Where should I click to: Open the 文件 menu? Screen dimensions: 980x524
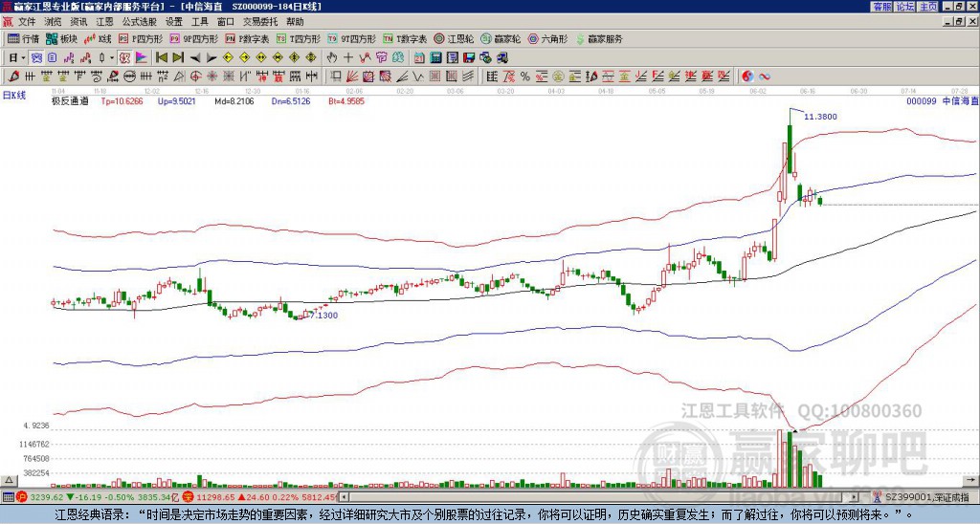(27, 22)
